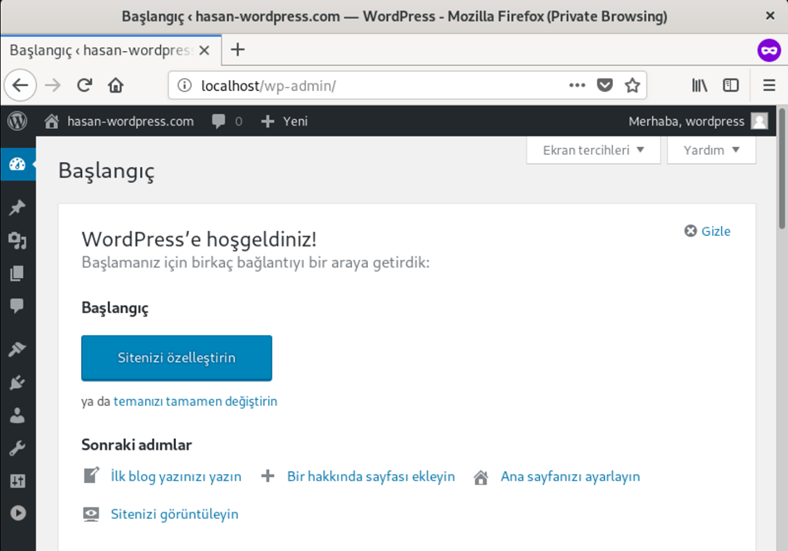This screenshot has width=788, height=551.
Task: Click the browser Forward arrow
Action: 52,85
